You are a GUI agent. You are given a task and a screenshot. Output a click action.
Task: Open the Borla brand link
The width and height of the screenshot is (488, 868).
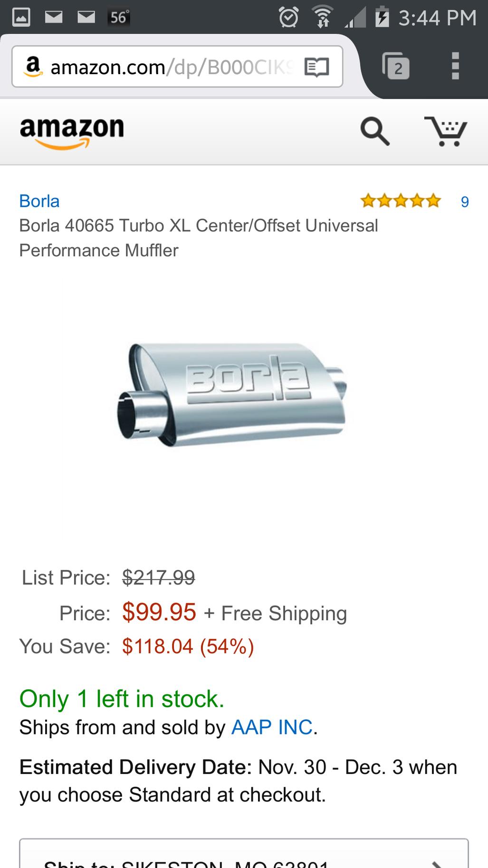(39, 201)
